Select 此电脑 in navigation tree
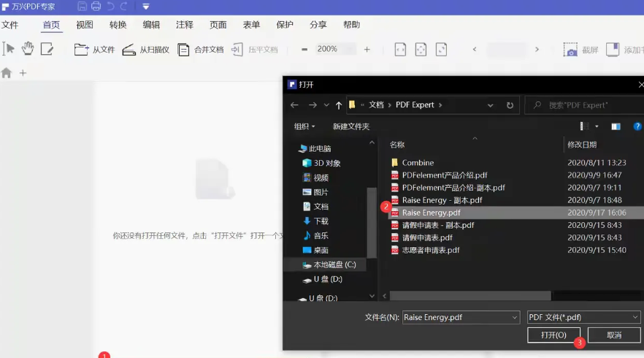 [x=315, y=149]
